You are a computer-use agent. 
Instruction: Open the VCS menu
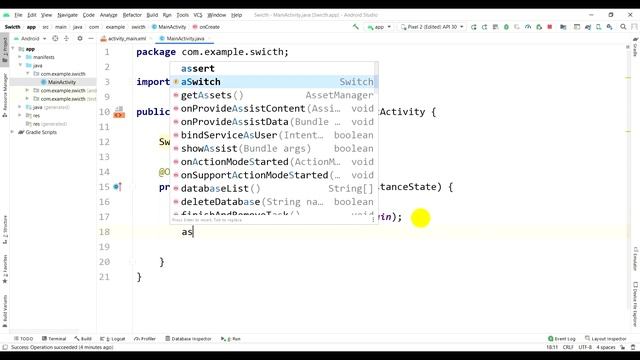tap(198, 15)
